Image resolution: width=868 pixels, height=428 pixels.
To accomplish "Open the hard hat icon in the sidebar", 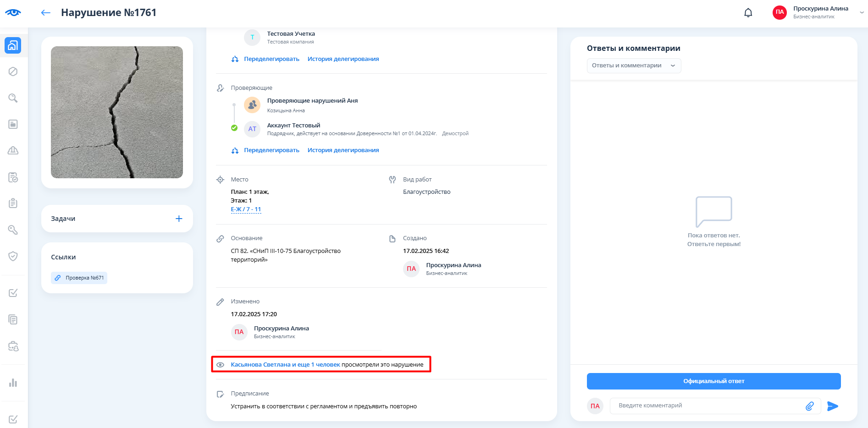I will 13,150.
